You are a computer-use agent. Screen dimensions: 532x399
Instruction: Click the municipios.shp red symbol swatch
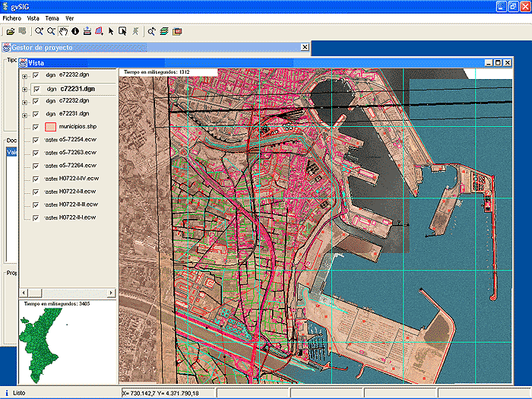[x=51, y=127]
